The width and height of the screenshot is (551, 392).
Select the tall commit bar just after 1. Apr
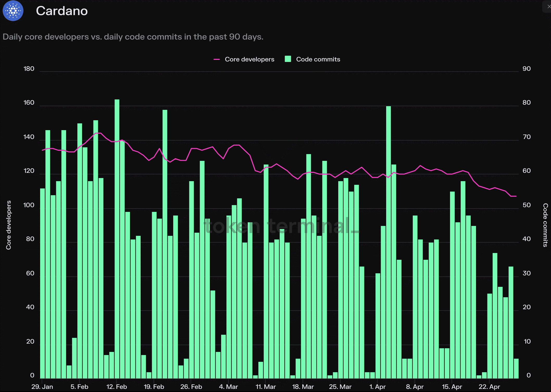point(388,242)
